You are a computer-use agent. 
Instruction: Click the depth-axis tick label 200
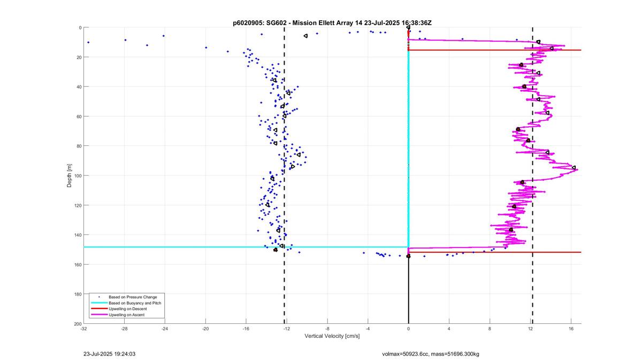click(78, 324)
